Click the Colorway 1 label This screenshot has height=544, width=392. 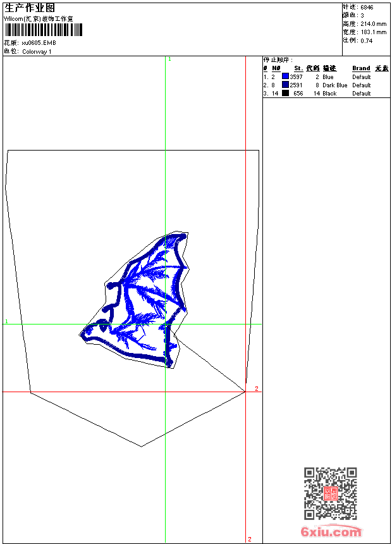37,52
